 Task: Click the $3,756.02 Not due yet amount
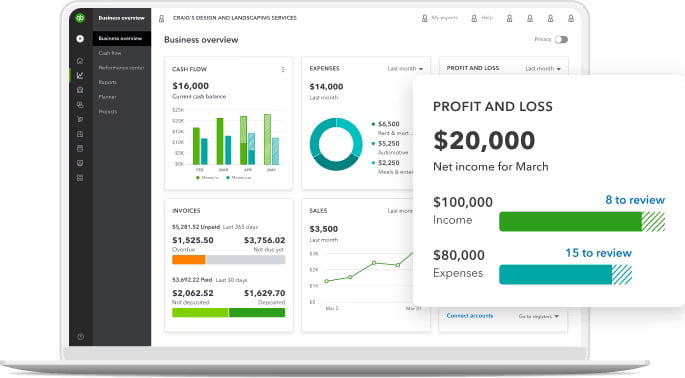click(264, 240)
